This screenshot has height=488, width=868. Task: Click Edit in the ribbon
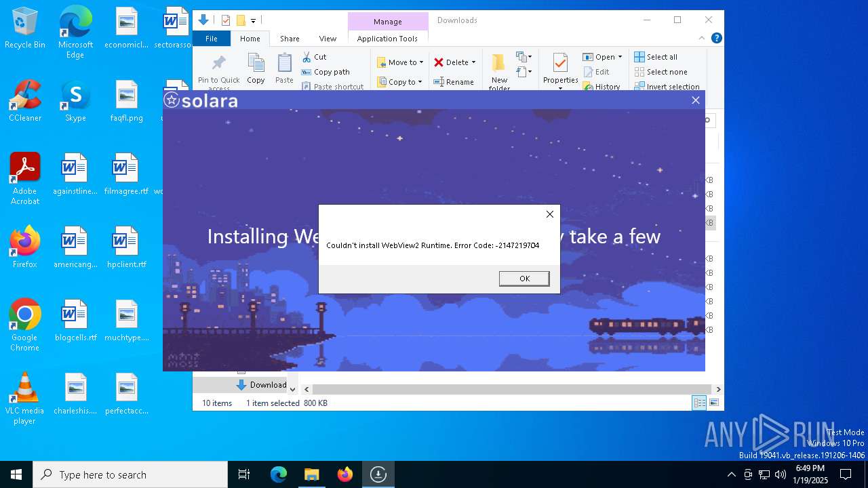(596, 72)
